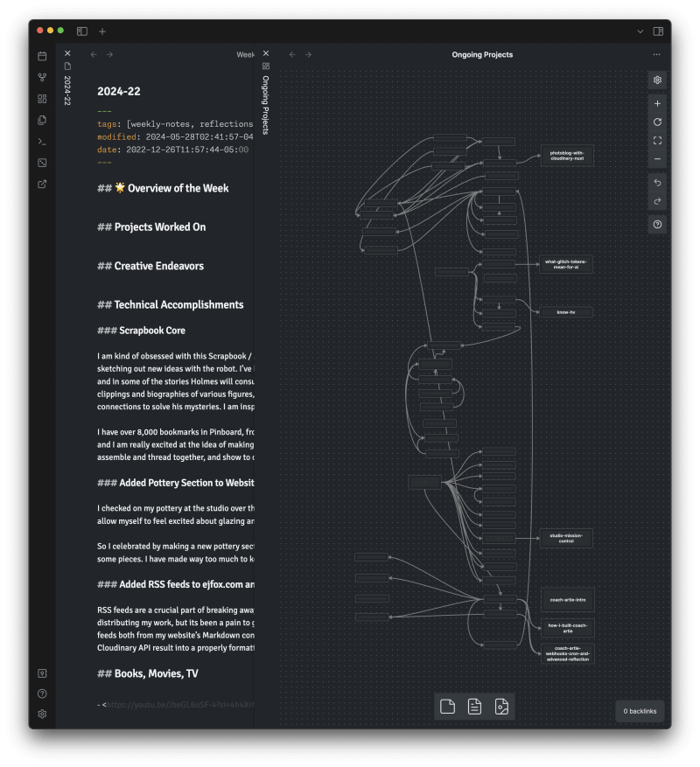
Task: Select the coach-artie-intro canvas node
Action: (568, 600)
